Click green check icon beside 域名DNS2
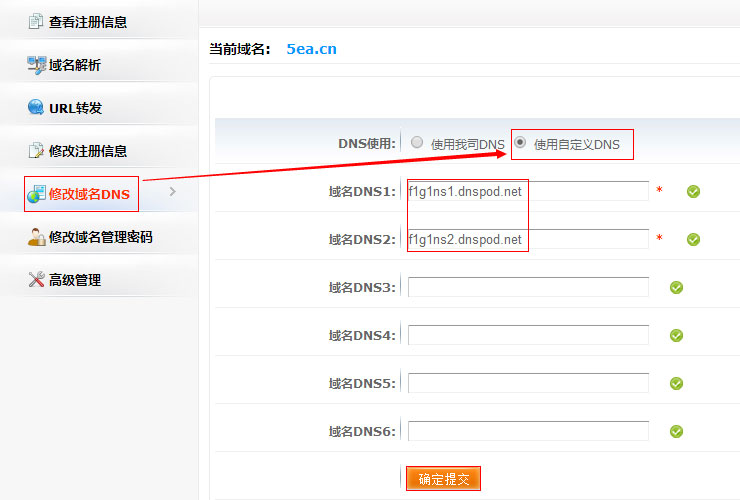Viewport: 740px width, 500px height. tap(693, 239)
